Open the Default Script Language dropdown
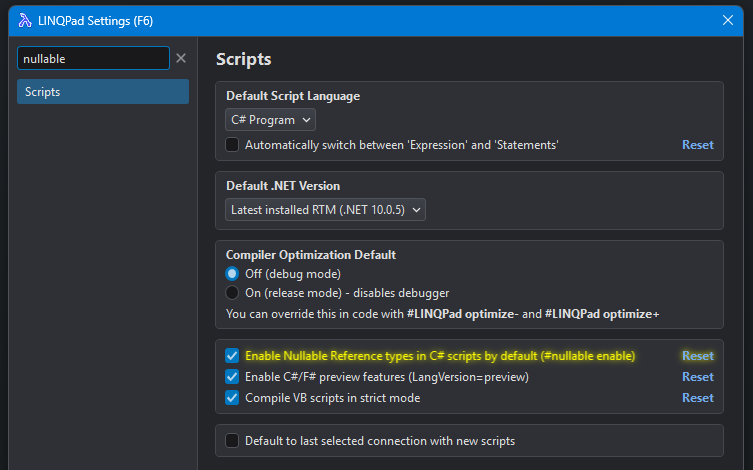 click(271, 120)
